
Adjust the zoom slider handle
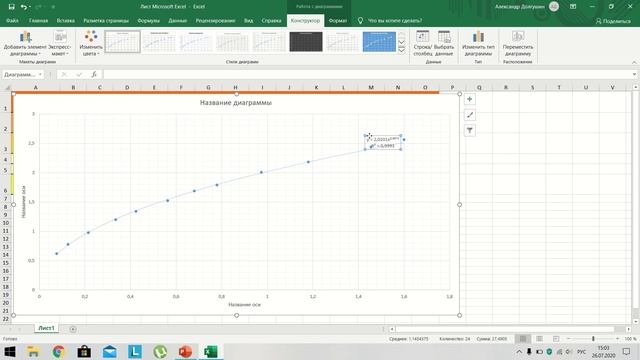[x=593, y=339]
